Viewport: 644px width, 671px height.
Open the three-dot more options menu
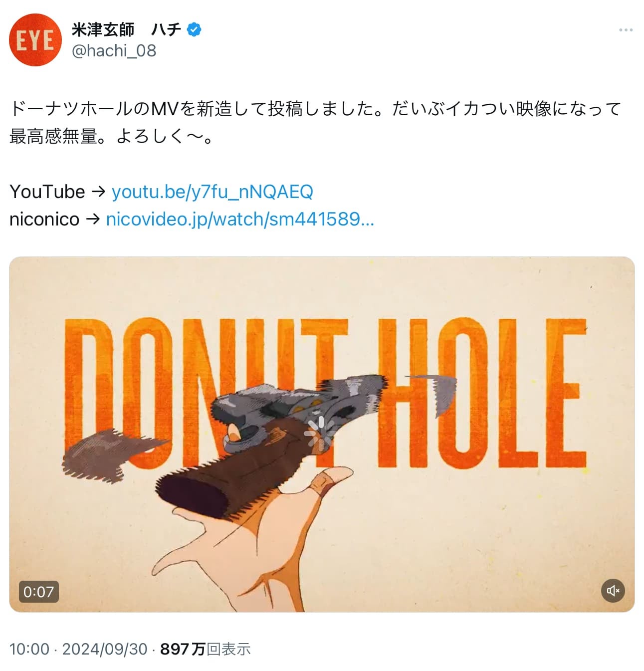pos(626,30)
